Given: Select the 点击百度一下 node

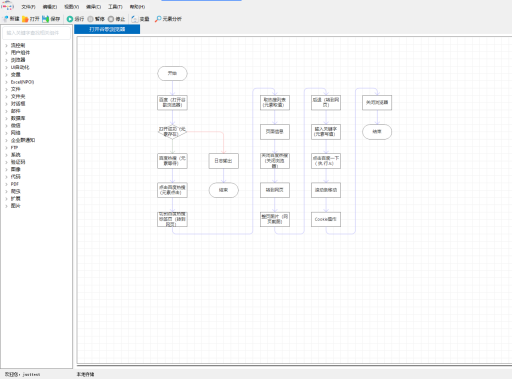Looking at the screenshot, I should [x=326, y=161].
